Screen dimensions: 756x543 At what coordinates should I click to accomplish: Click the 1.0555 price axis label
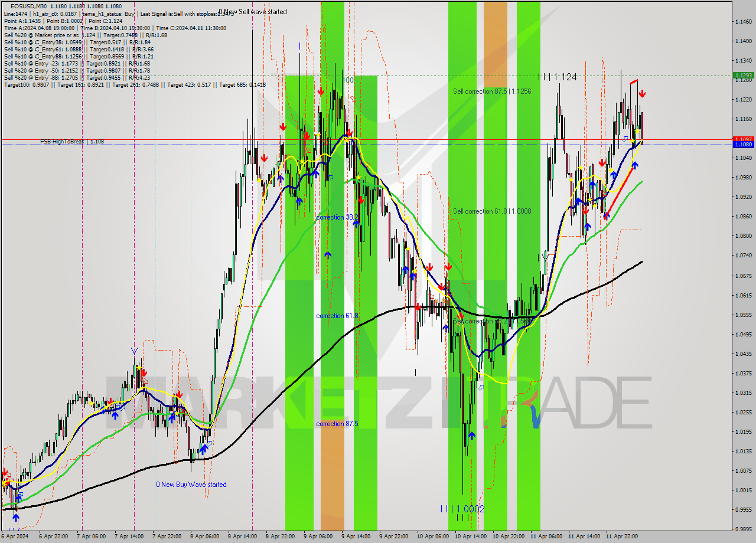(743, 315)
